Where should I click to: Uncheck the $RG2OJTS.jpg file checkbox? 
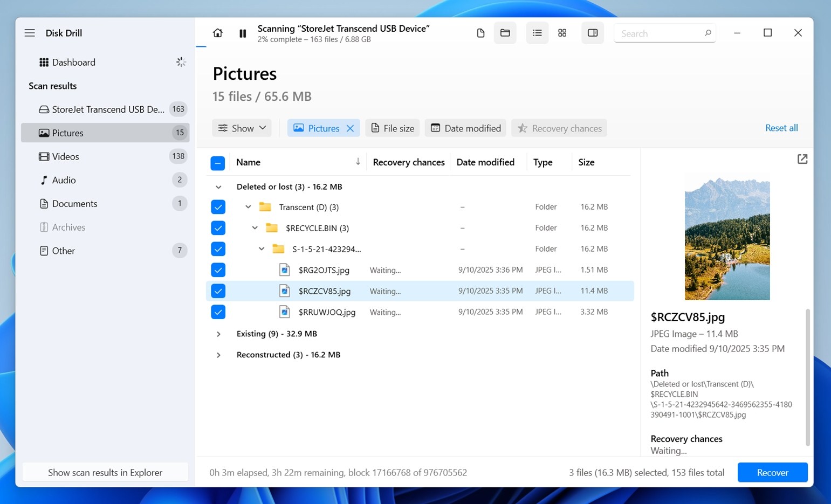point(218,270)
